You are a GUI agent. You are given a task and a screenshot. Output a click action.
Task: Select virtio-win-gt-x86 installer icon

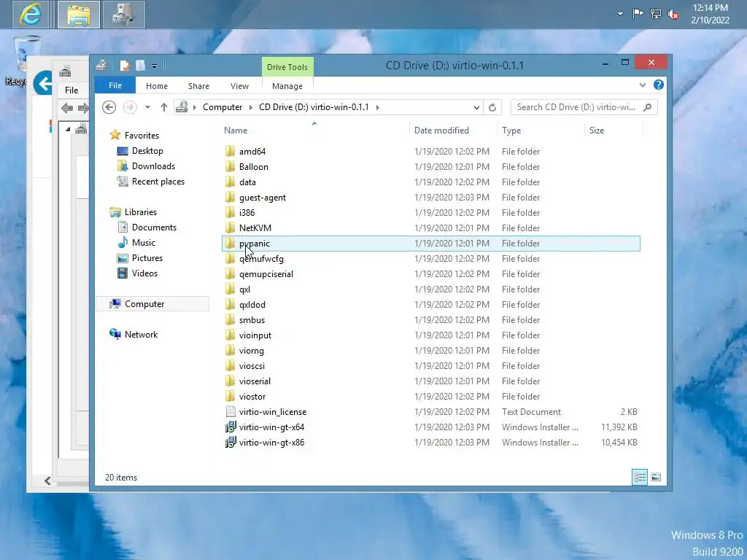tap(230, 443)
